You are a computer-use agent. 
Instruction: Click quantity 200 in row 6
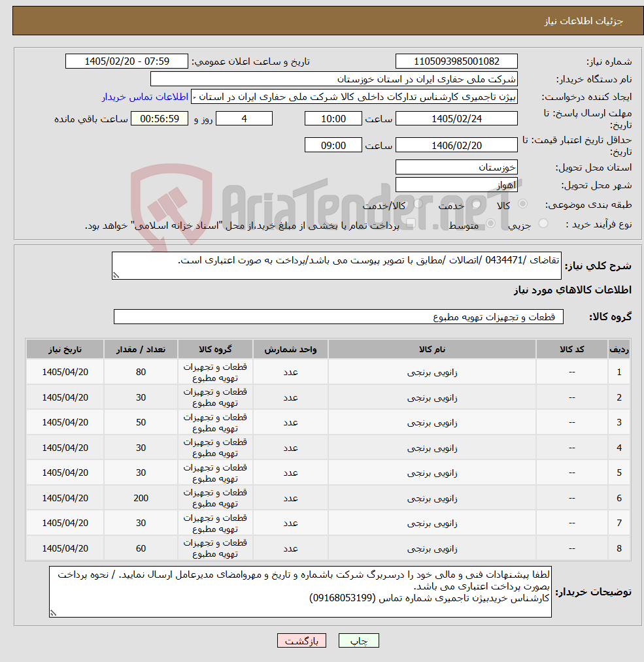[x=141, y=498]
